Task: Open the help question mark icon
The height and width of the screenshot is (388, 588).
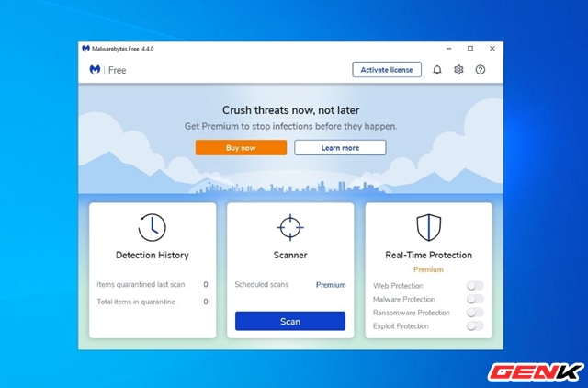Action: click(480, 70)
